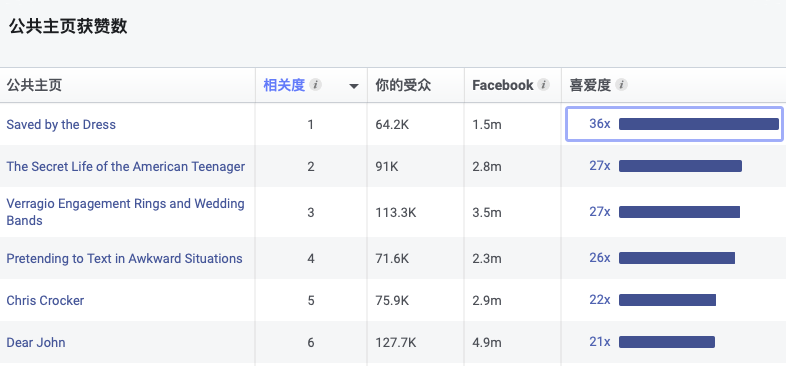Select relevance rank 4 cell
The image size is (786, 366).
(311, 259)
